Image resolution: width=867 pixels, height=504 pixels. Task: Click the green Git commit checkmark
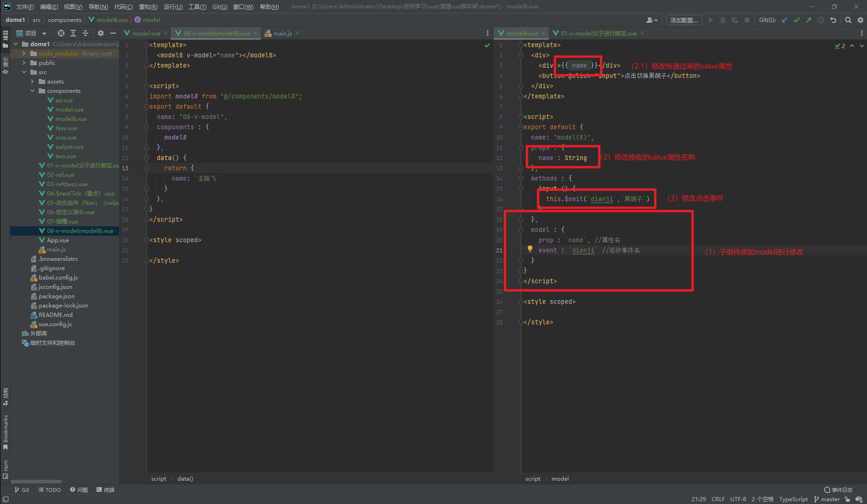pyautogui.click(x=797, y=20)
